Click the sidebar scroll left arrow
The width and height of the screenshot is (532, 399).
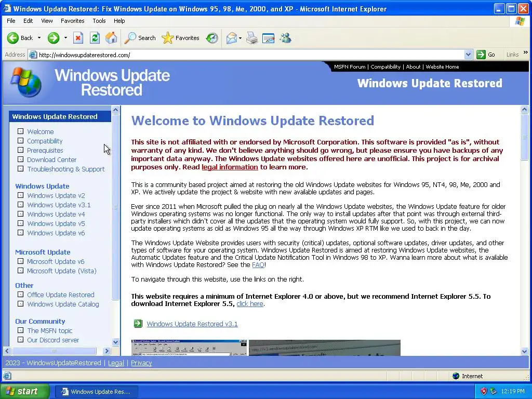pos(7,351)
